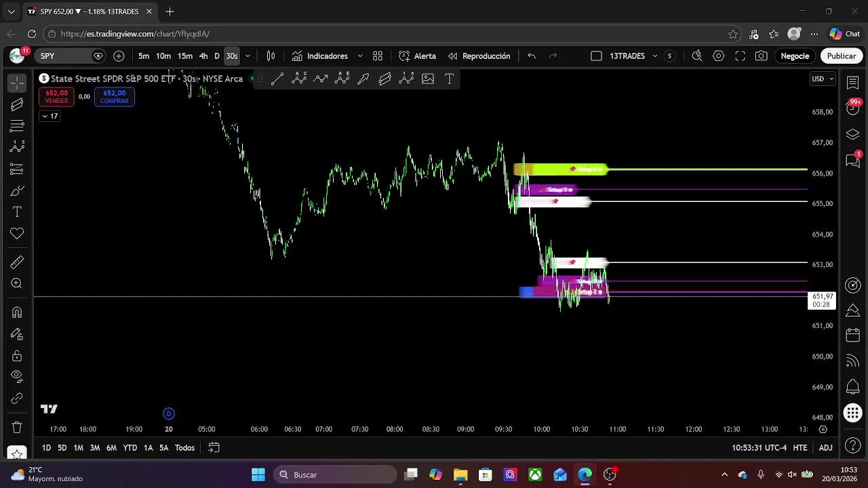Screen dimensions: 868x488
Task: Open the patterns drawing tools group
Action: (x=17, y=147)
